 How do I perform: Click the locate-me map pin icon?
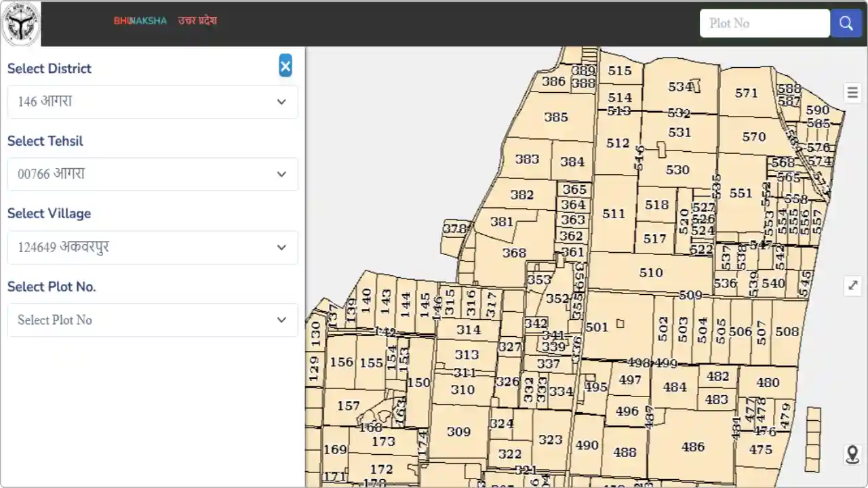pos(852,453)
